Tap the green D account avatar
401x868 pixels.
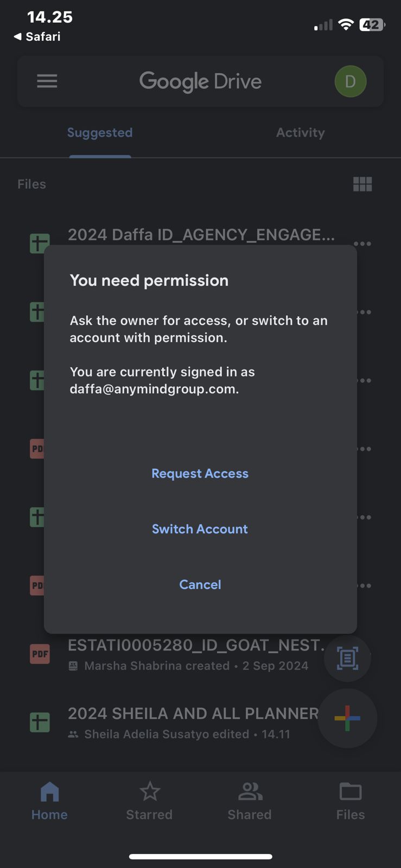350,81
